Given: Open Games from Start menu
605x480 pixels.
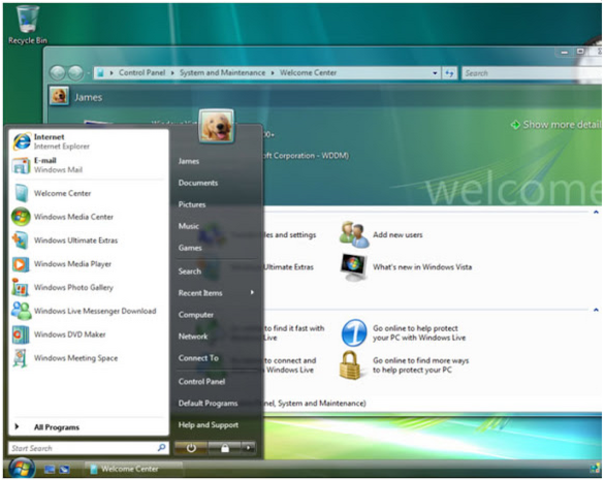Looking at the screenshot, I should 190,248.
